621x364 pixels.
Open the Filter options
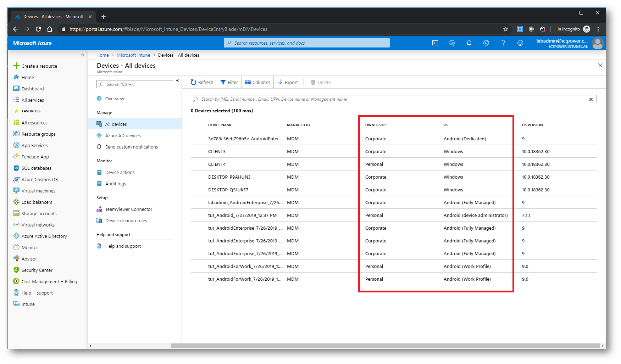tap(229, 82)
